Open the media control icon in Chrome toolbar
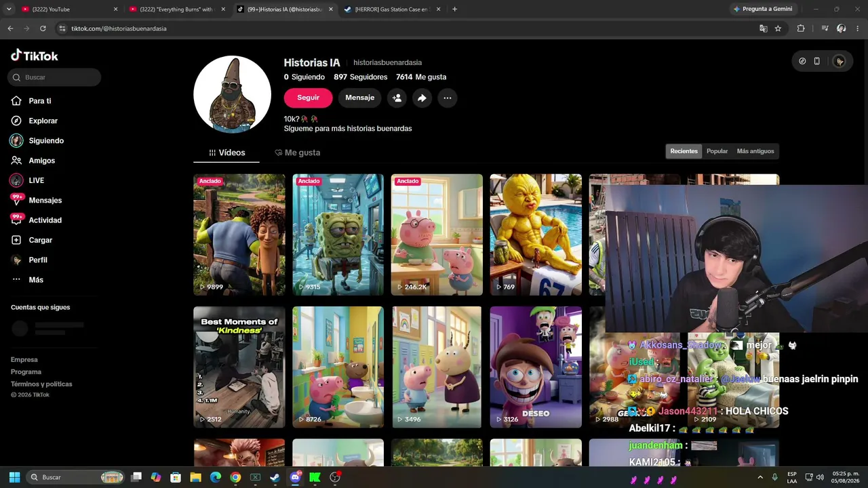The width and height of the screenshot is (868, 488). pyautogui.click(x=825, y=28)
